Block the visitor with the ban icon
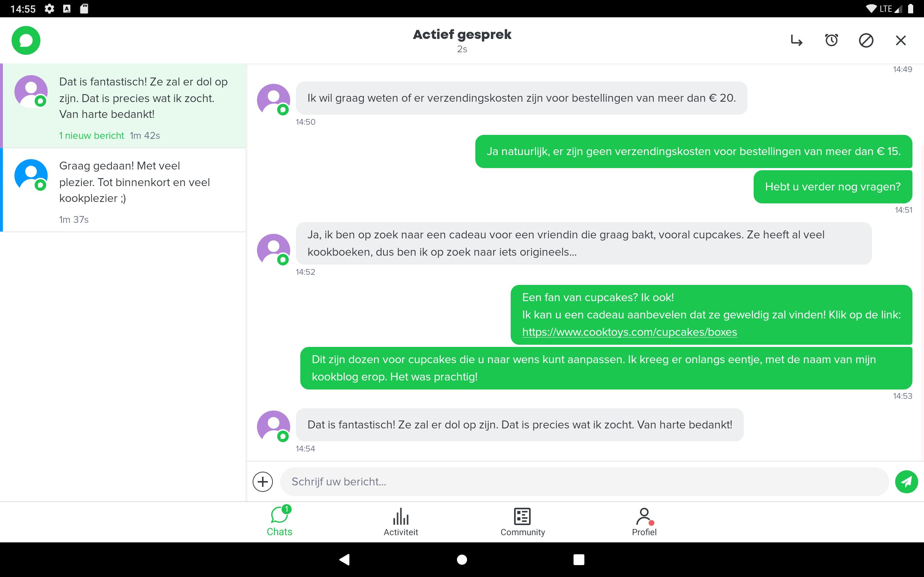924x577 pixels. tap(866, 40)
